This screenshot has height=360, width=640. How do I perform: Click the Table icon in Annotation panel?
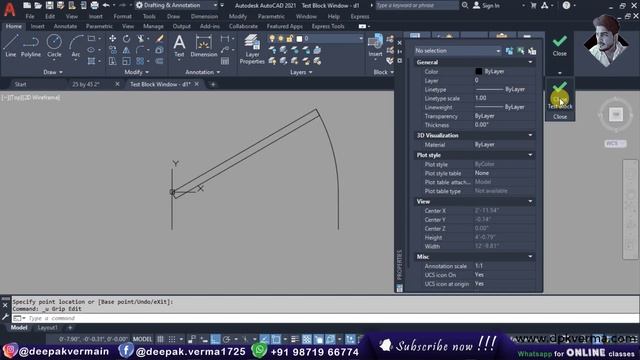click(224, 61)
